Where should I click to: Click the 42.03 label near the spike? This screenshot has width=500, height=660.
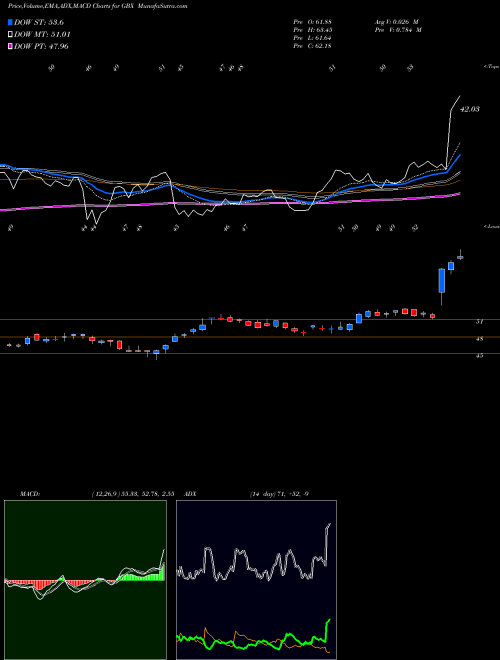(x=470, y=109)
